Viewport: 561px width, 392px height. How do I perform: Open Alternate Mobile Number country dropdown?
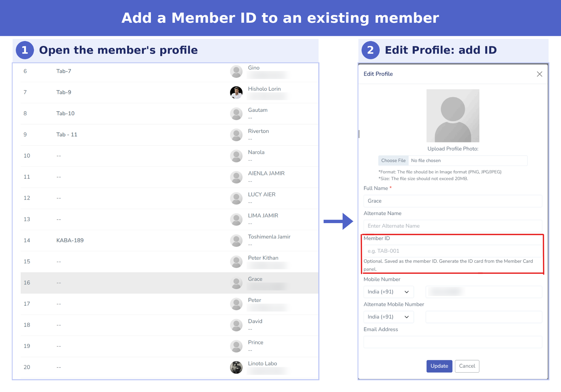point(388,317)
